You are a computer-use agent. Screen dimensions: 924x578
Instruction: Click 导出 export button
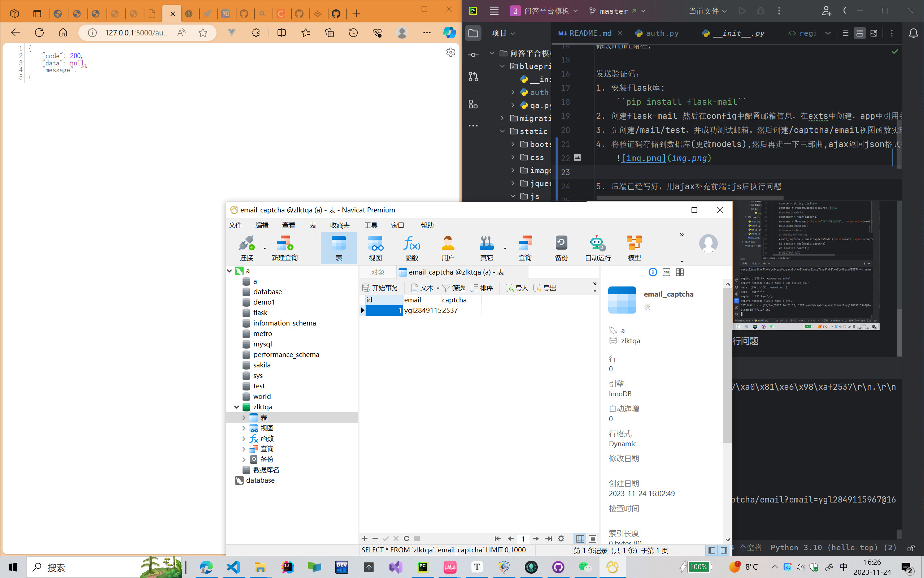coord(545,288)
